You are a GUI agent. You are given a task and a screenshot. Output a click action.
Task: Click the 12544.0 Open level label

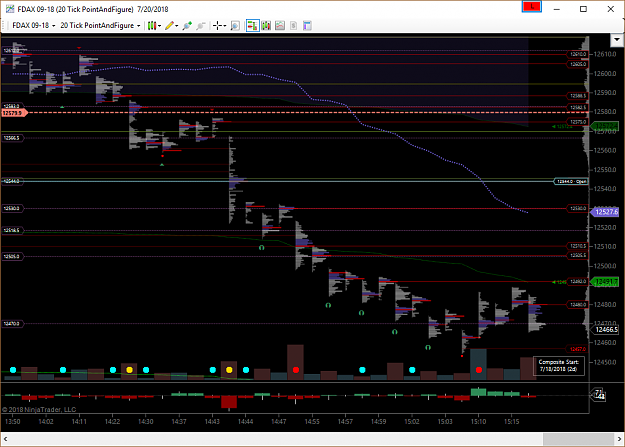(571, 181)
